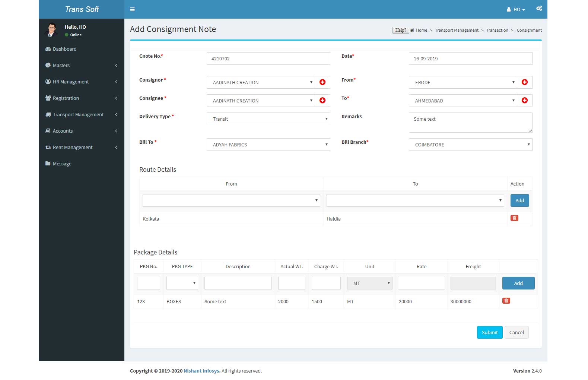Screen dimensions: 588x380
Task: Open the Bill Branch COIMBATORE dropdown
Action: [470, 145]
